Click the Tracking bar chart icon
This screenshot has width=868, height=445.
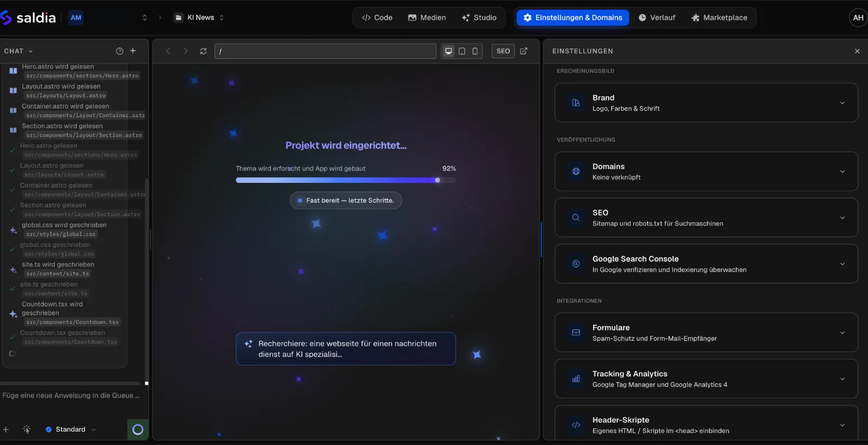click(576, 378)
